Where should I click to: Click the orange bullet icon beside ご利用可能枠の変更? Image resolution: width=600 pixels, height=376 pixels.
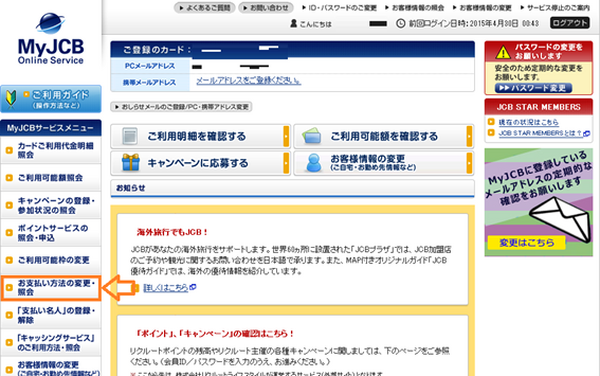tap(9, 260)
